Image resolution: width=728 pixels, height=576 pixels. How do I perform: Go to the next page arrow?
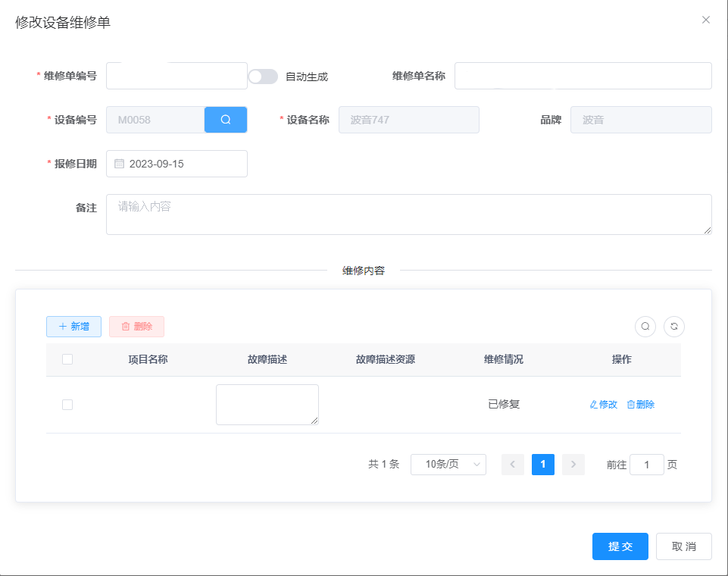click(573, 465)
